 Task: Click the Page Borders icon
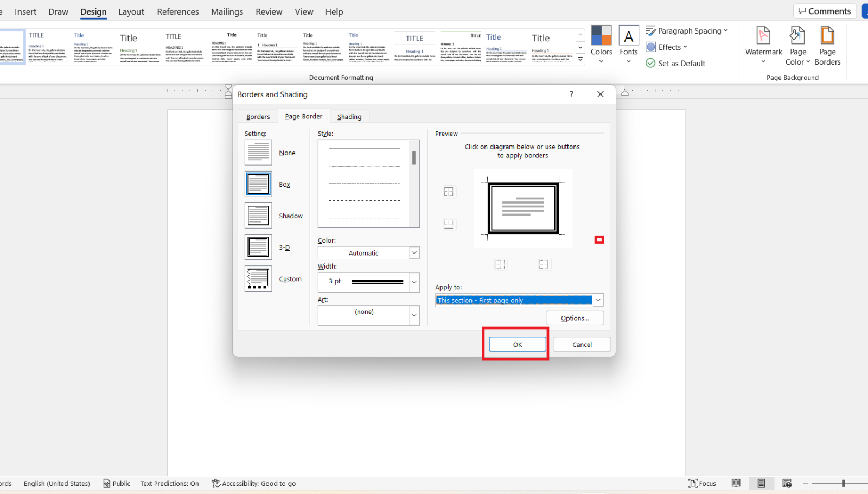click(x=827, y=37)
